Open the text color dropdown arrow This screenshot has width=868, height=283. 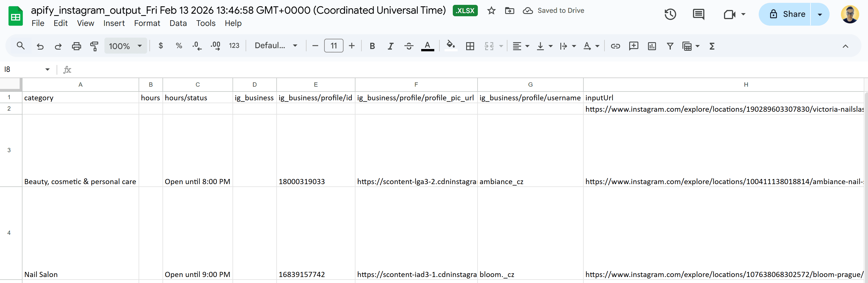pyautogui.click(x=597, y=46)
